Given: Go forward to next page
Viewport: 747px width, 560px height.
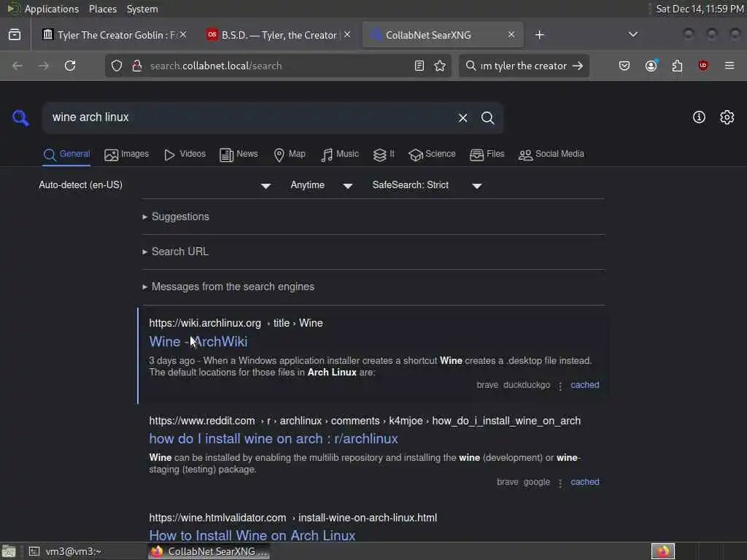Looking at the screenshot, I should coord(43,66).
